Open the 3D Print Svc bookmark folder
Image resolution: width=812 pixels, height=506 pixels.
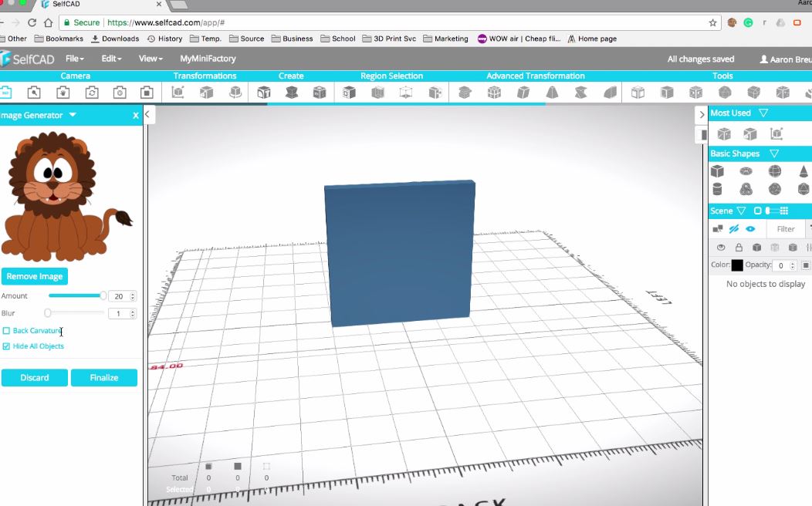(389, 39)
